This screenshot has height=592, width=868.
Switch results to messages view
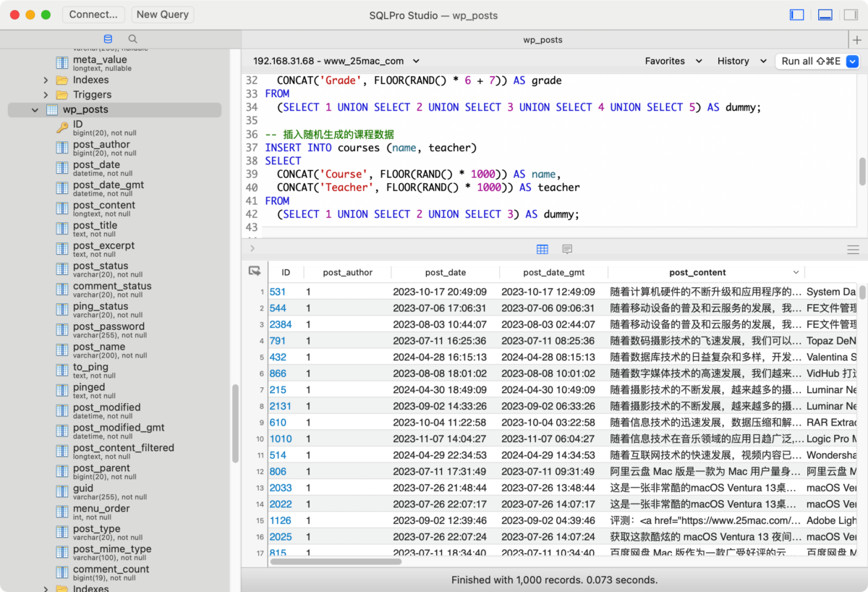pyautogui.click(x=567, y=249)
